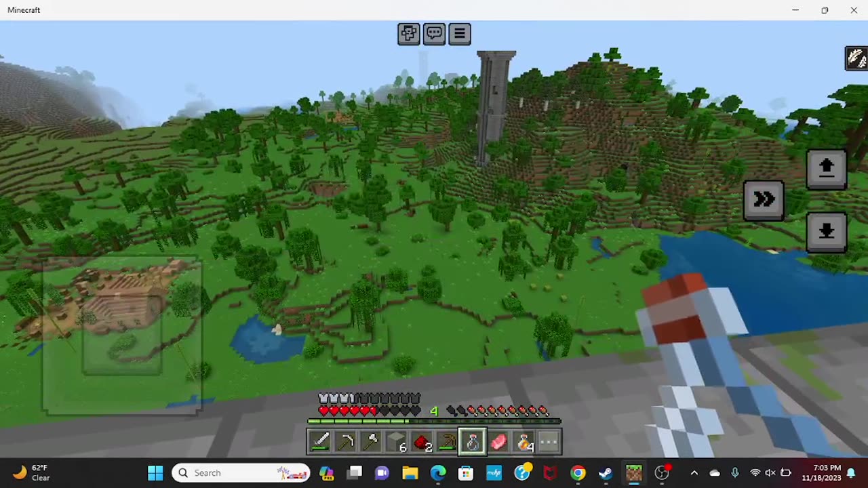Open the McAfee taskbar icon
868x488 pixels.
[550, 473]
